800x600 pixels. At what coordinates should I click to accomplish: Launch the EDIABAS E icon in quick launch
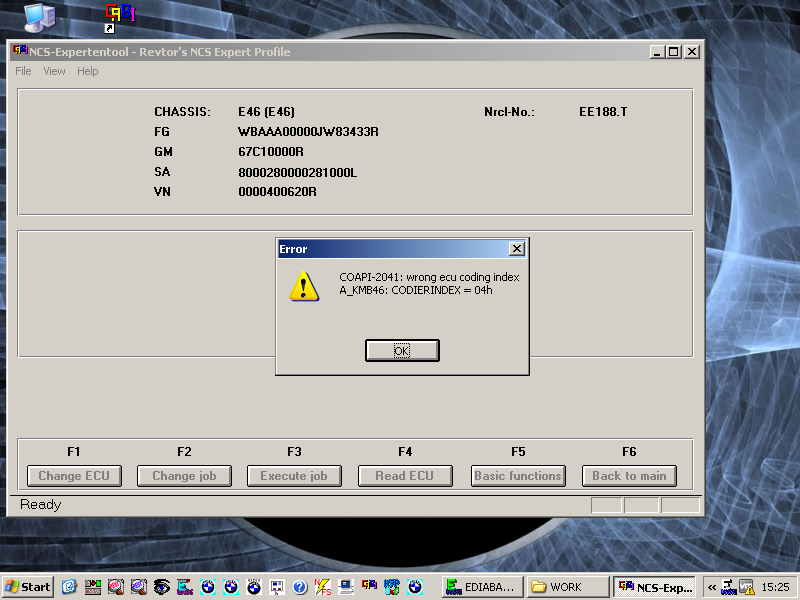185,587
